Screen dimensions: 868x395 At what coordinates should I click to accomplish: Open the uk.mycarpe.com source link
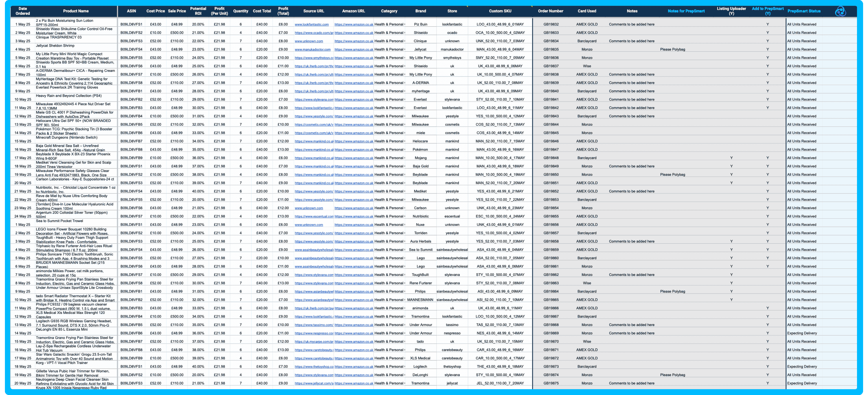click(314, 342)
